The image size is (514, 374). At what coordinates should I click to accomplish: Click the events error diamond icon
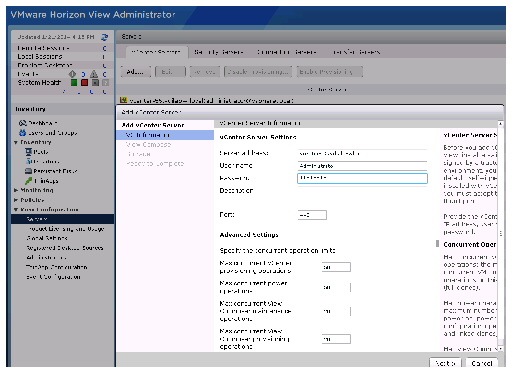pyautogui.click(x=72, y=74)
